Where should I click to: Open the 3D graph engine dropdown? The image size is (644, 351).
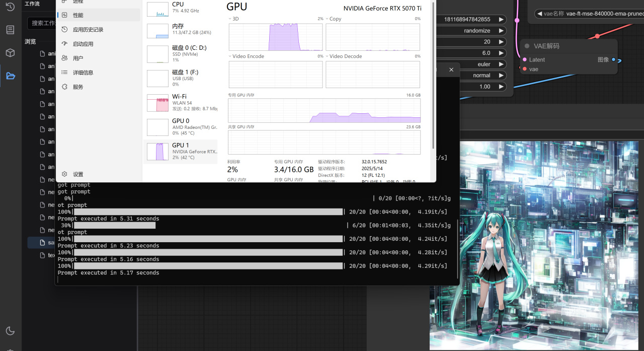[234, 19]
